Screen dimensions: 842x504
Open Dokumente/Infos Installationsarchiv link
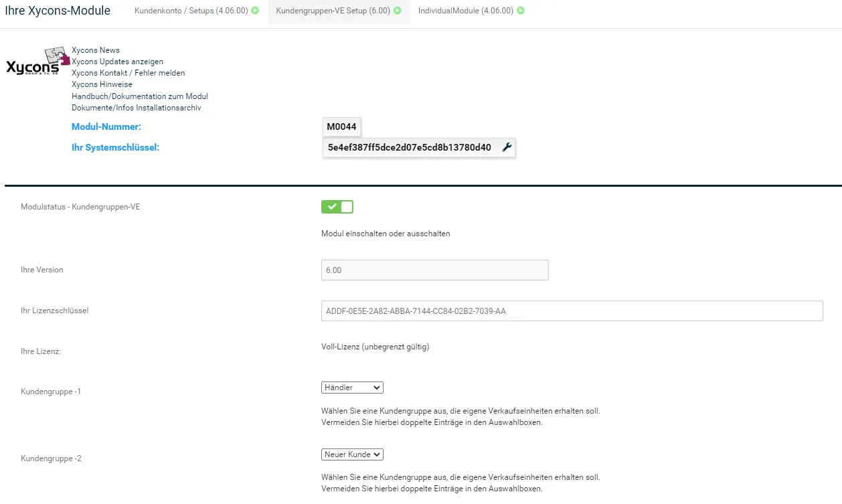tap(137, 108)
